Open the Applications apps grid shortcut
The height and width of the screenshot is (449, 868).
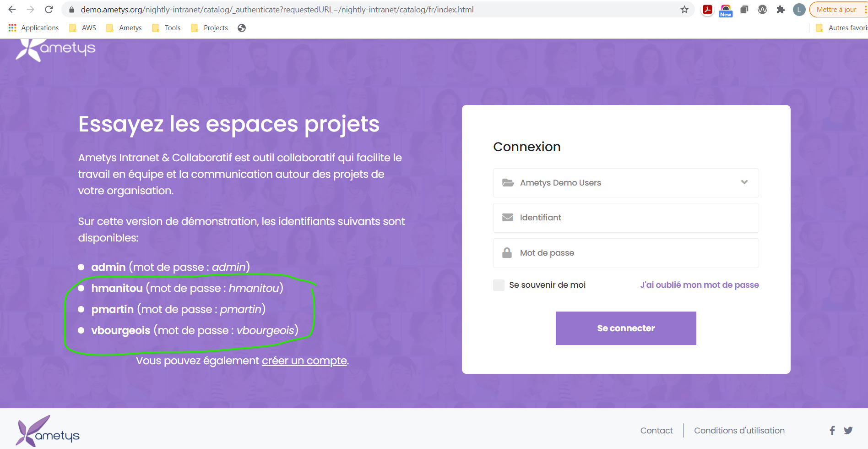(33, 28)
